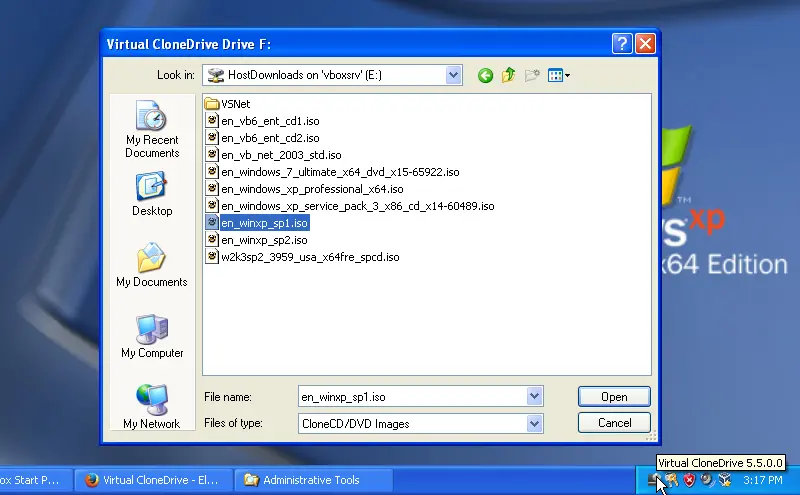Create a new folder
Image resolution: width=800 pixels, height=495 pixels.
532,76
